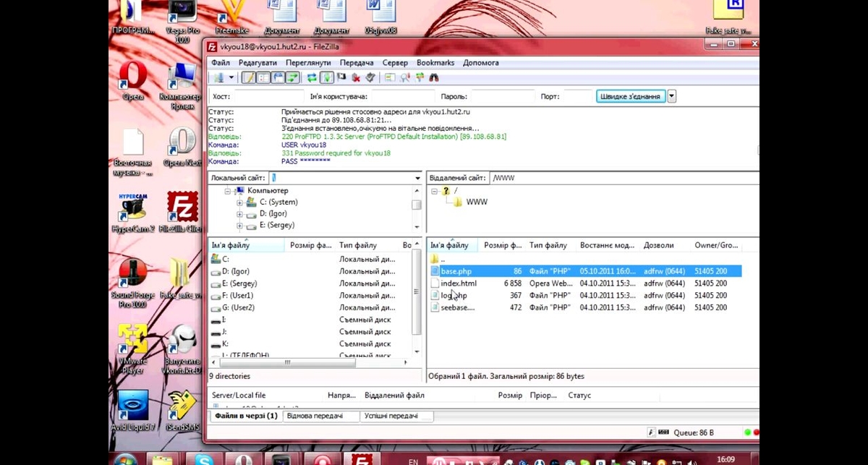Image resolution: width=868 pixels, height=465 pixels.
Task: Toggle the transfer queue display
Action: click(293, 78)
